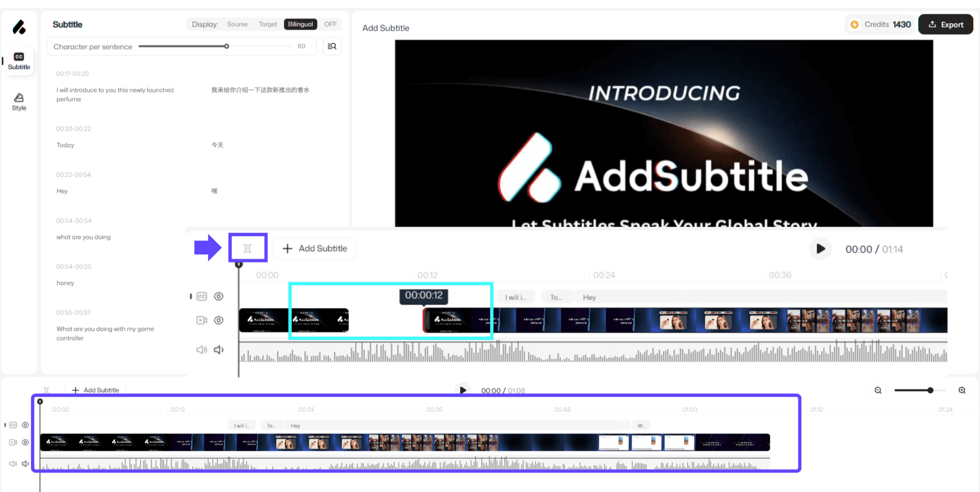
Task: Export the video
Action: pos(946,25)
